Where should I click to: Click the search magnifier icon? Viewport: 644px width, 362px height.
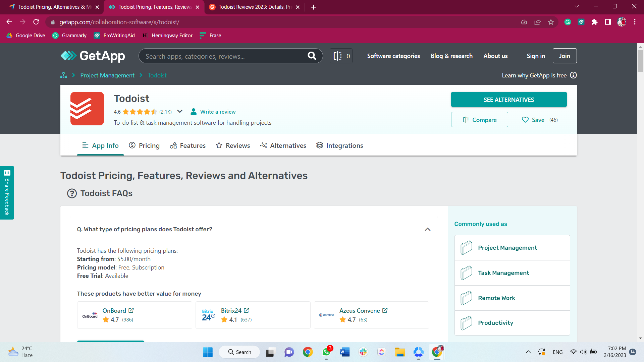(312, 56)
